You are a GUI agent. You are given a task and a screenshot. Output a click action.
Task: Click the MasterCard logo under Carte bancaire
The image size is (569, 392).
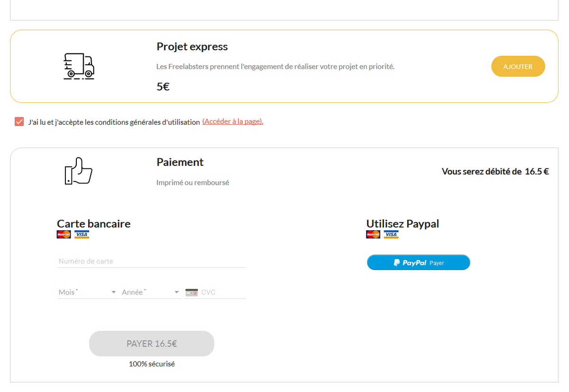(x=64, y=234)
